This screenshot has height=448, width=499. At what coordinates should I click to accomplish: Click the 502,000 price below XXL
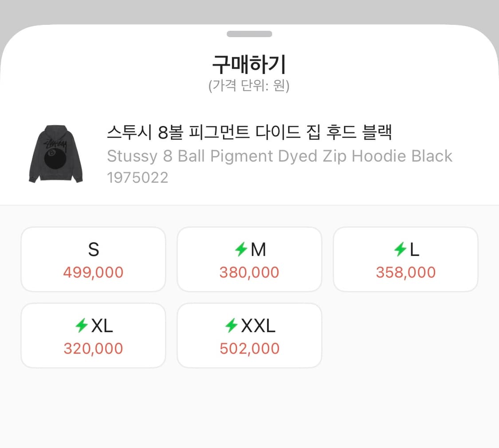249,349
